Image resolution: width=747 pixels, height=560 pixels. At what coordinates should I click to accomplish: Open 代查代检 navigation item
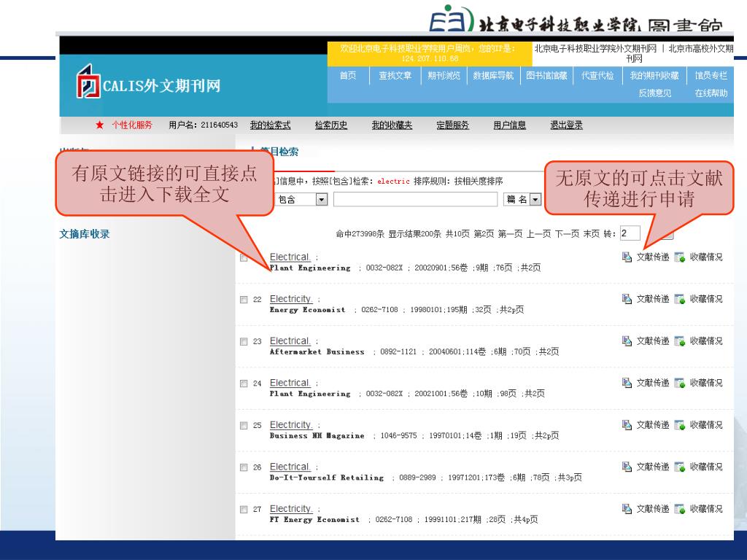(597, 75)
